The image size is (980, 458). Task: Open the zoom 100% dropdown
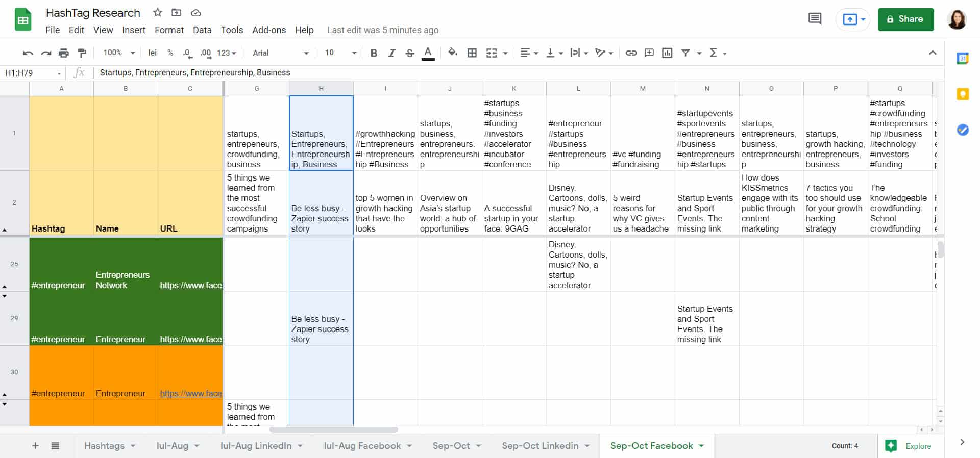tap(119, 53)
